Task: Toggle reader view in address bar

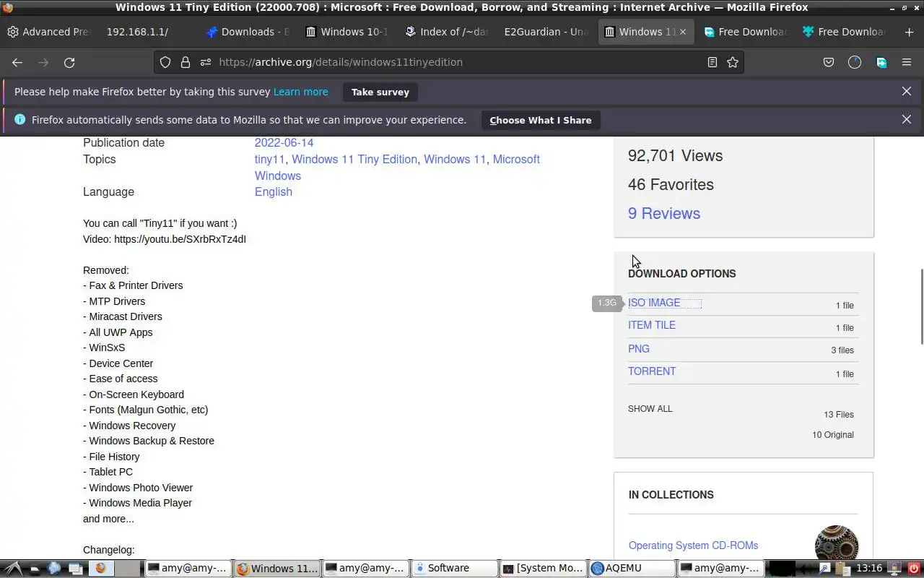Action: [x=712, y=62]
